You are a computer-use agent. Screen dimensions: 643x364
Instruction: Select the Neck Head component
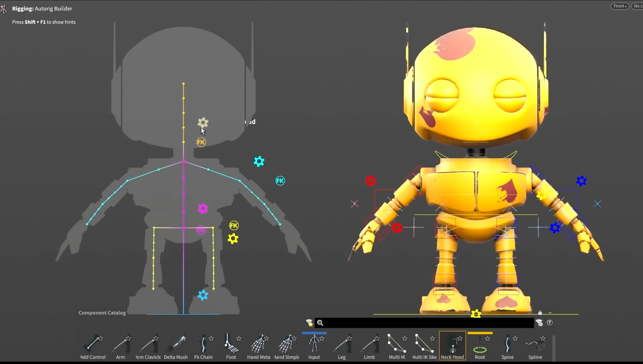(x=452, y=346)
